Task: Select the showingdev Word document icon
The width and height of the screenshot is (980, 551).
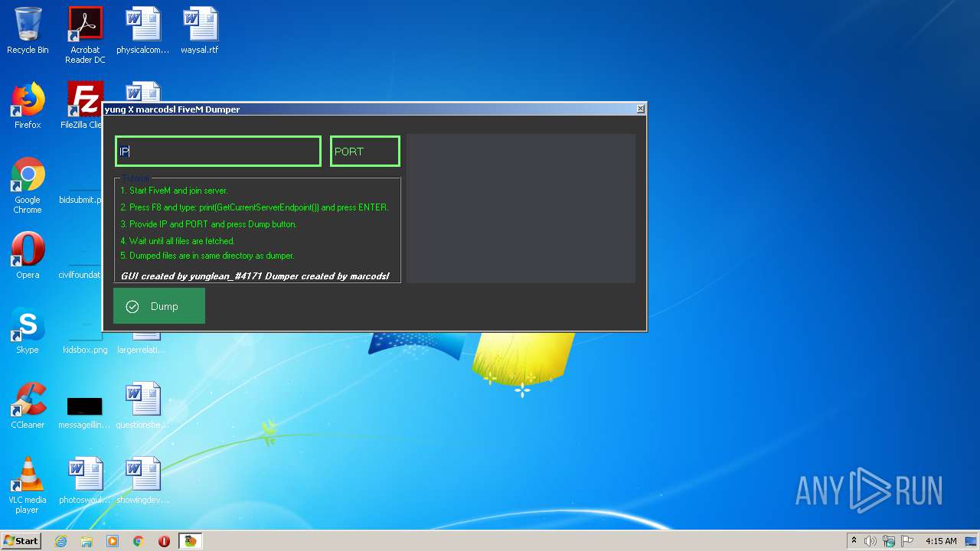Action: coord(142,481)
